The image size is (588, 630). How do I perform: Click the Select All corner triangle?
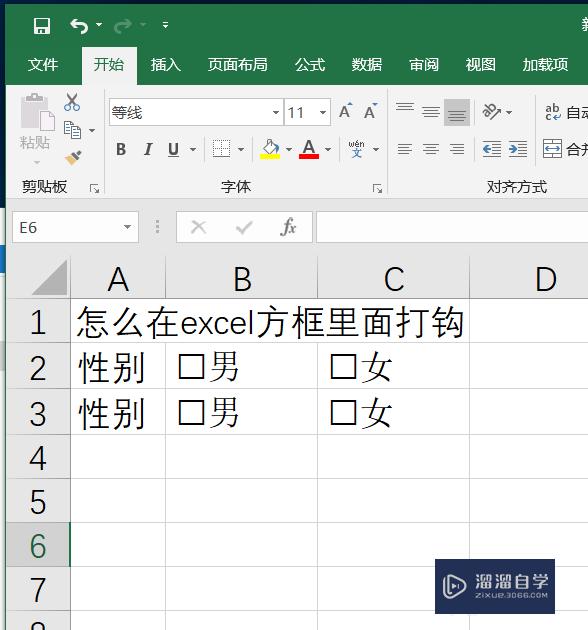pos(50,277)
